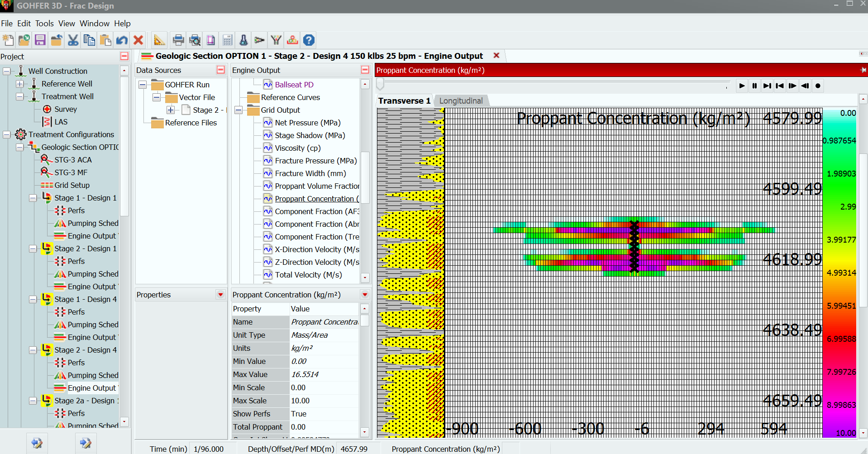This screenshot has height=454, width=868.
Task: Play the proppant concentration animation
Action: click(742, 86)
